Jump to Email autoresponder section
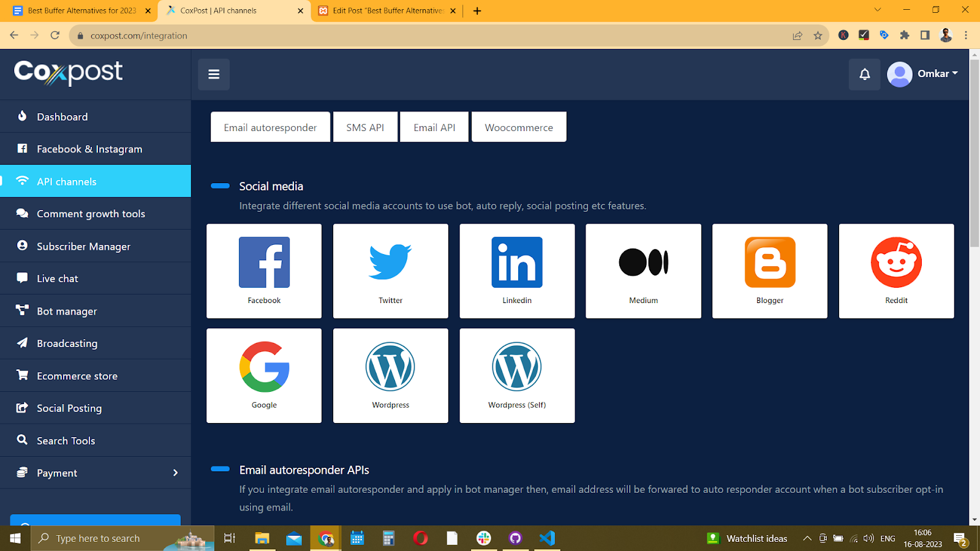Viewport: 980px width, 551px height. tap(270, 127)
